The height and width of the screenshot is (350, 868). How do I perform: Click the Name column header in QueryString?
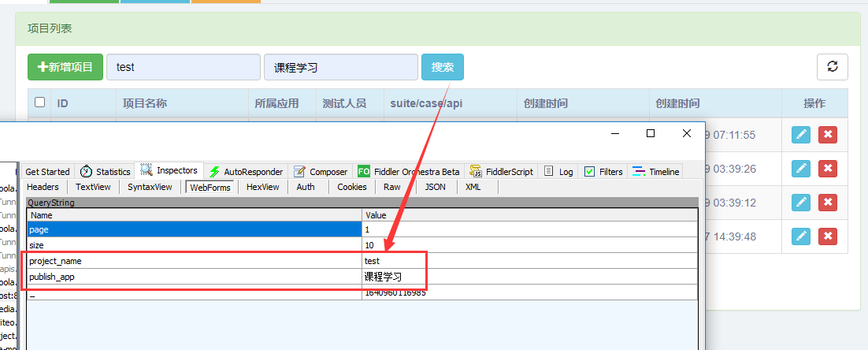point(195,215)
